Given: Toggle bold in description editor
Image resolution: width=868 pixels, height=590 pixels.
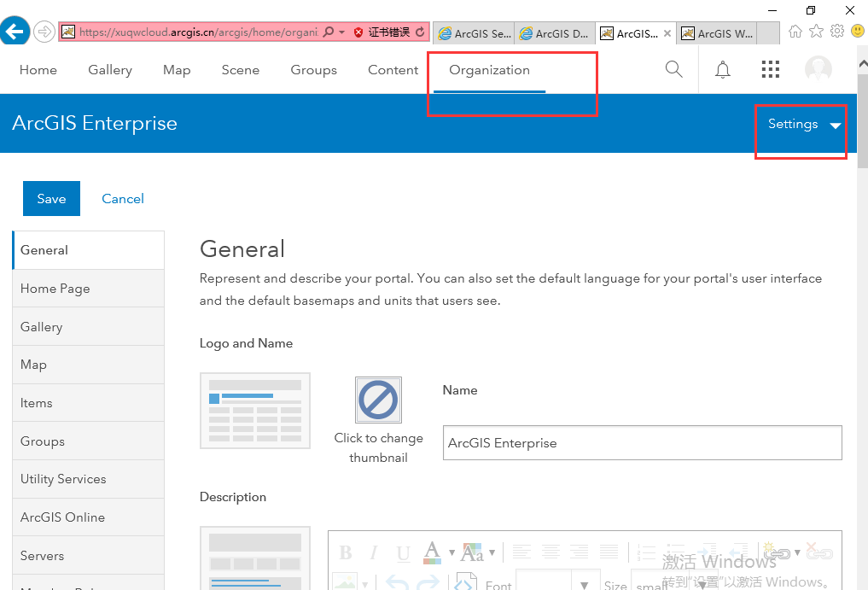Looking at the screenshot, I should [346, 553].
